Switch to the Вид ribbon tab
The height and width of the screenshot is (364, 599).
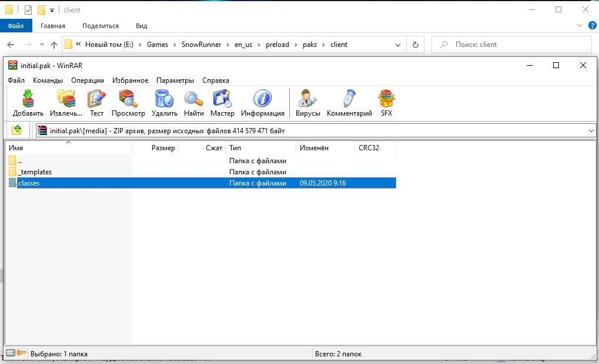[141, 26]
